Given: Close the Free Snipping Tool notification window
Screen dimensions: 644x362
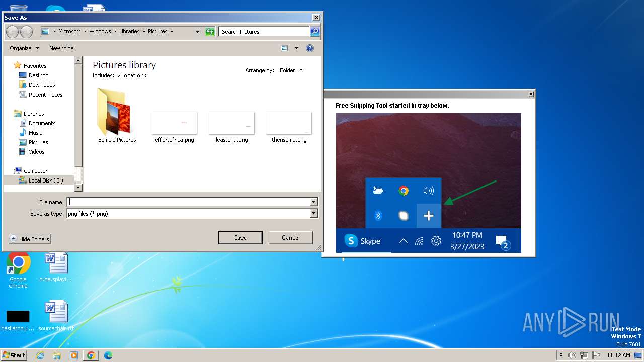Looking at the screenshot, I should coord(531,94).
